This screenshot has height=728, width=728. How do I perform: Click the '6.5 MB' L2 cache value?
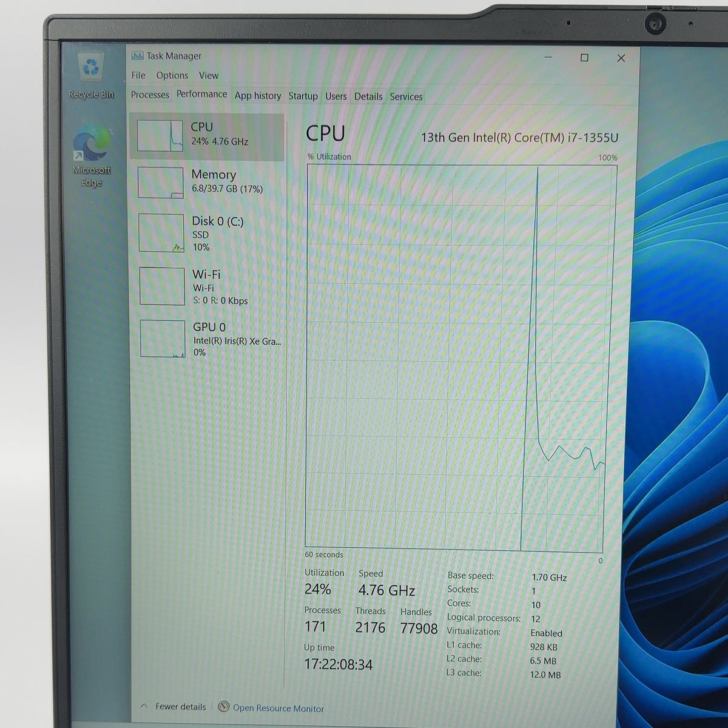click(543, 661)
